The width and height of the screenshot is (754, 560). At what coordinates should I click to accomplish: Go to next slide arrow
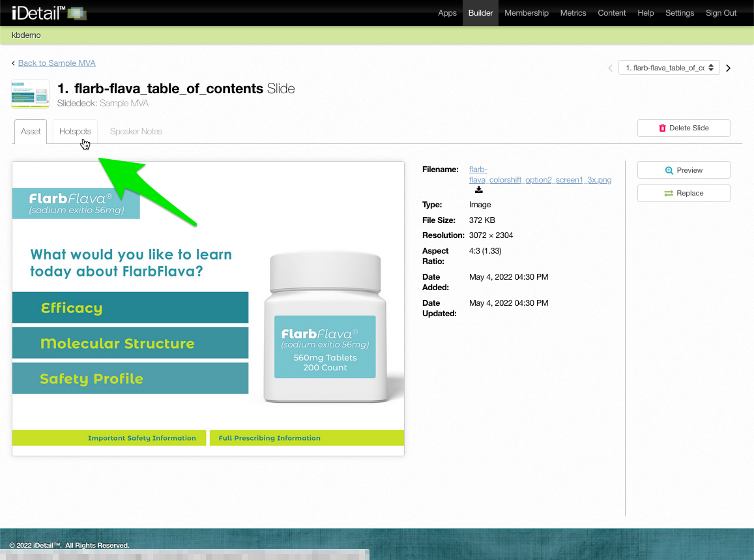click(x=728, y=68)
